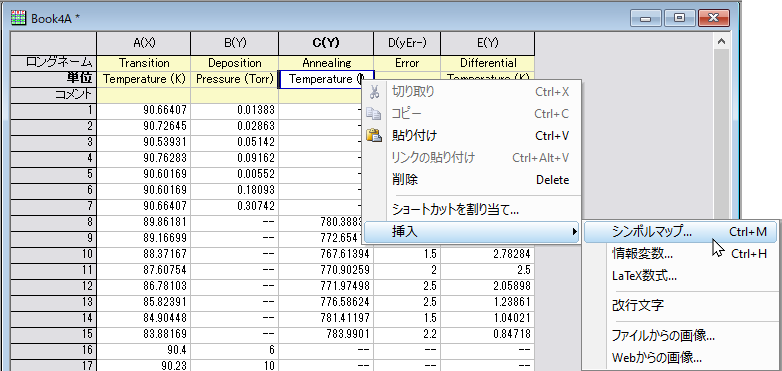This screenshot has width=782, height=371.
Task: Select 切り取り (Cut) from context menu
Action: pos(471,92)
